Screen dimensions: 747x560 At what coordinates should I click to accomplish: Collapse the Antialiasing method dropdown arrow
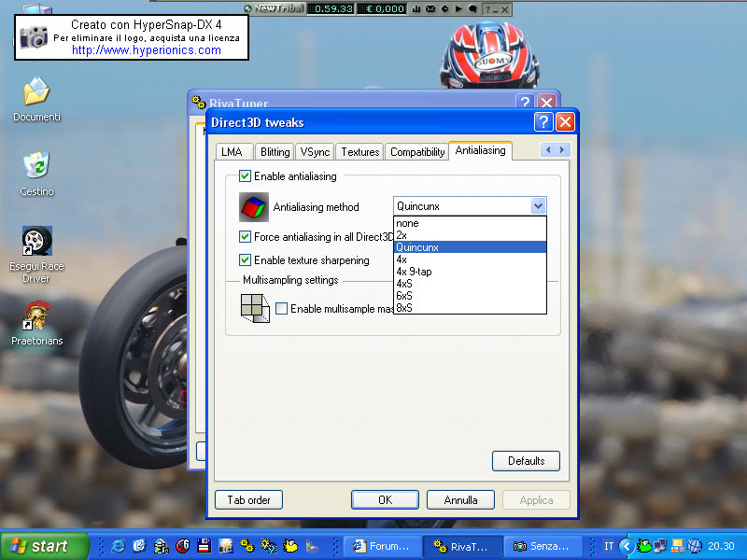click(537, 206)
